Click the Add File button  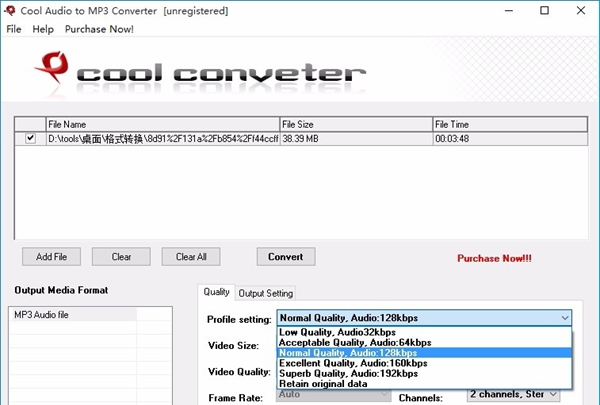click(x=51, y=256)
